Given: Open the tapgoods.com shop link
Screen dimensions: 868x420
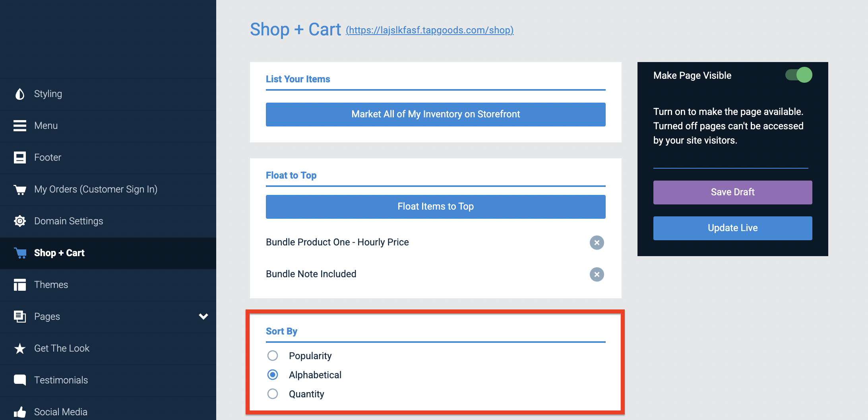Looking at the screenshot, I should click(430, 30).
